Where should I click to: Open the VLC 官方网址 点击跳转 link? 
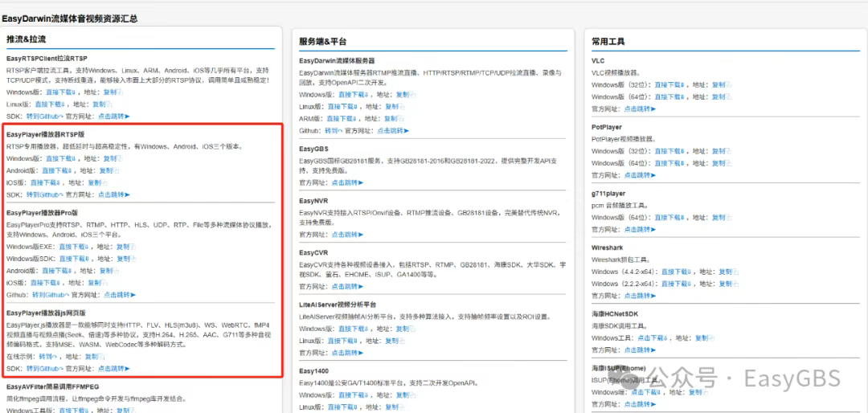click(640, 109)
